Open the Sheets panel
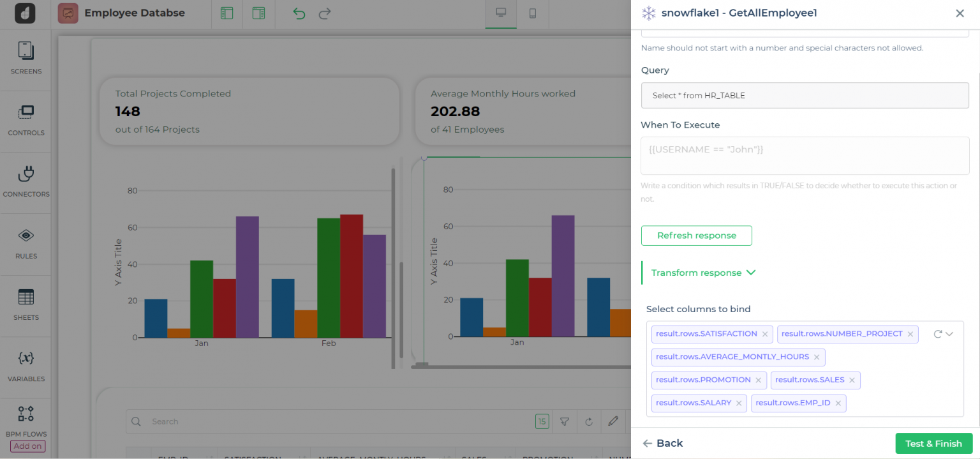 pyautogui.click(x=26, y=304)
